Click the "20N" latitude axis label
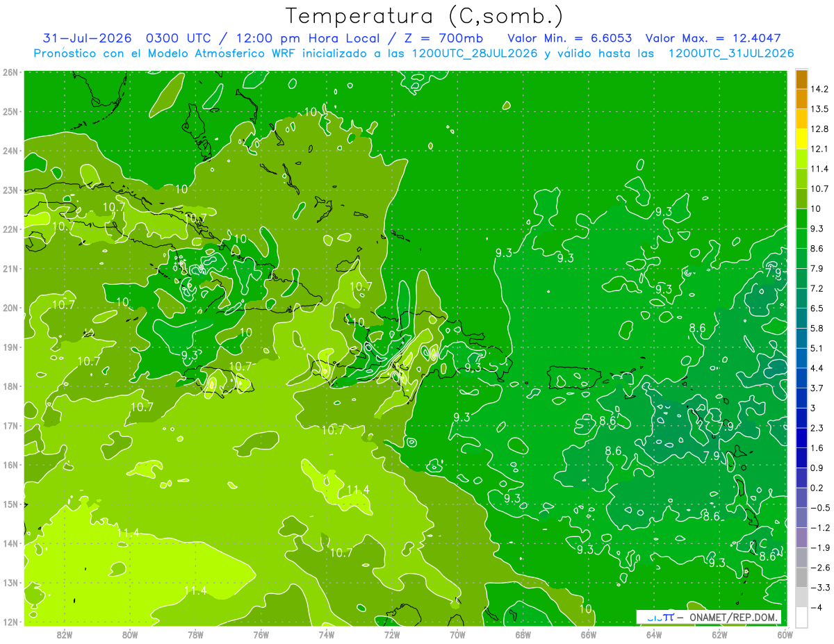The image size is (834, 644). click(10, 308)
